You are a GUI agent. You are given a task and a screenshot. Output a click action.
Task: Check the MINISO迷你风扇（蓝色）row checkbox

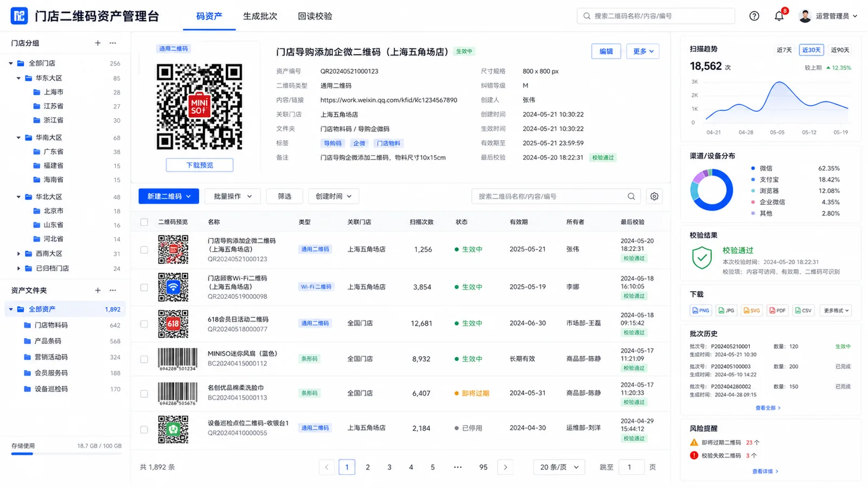coord(144,359)
